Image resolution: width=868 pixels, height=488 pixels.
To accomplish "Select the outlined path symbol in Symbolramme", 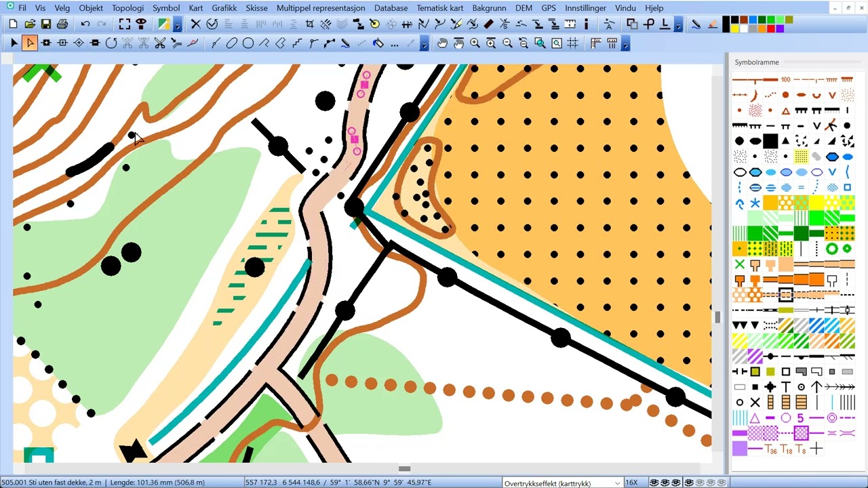I will (786, 294).
